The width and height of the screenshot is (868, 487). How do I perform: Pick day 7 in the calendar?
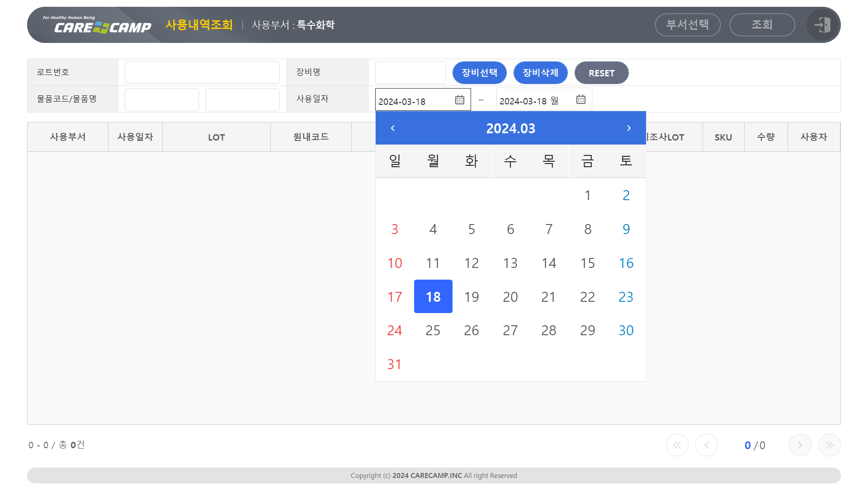point(549,229)
